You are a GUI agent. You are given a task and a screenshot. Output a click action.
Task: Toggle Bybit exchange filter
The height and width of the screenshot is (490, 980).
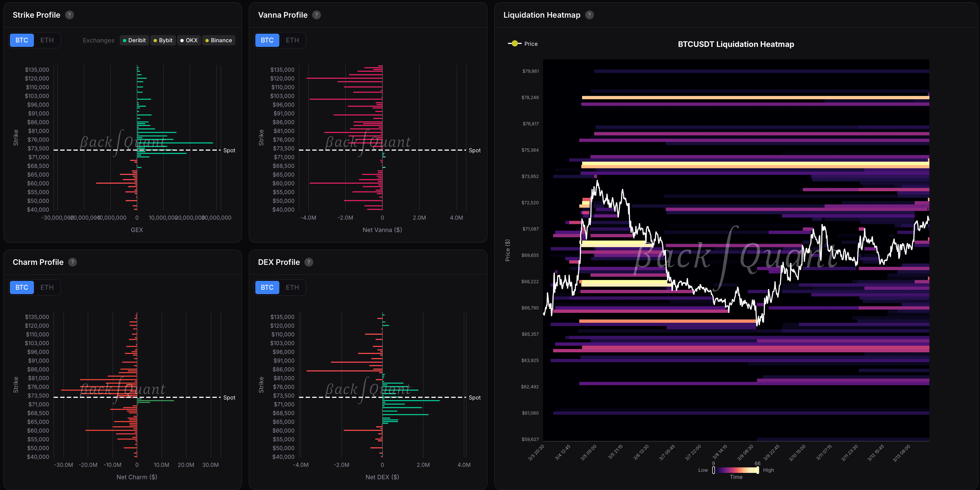click(x=163, y=40)
